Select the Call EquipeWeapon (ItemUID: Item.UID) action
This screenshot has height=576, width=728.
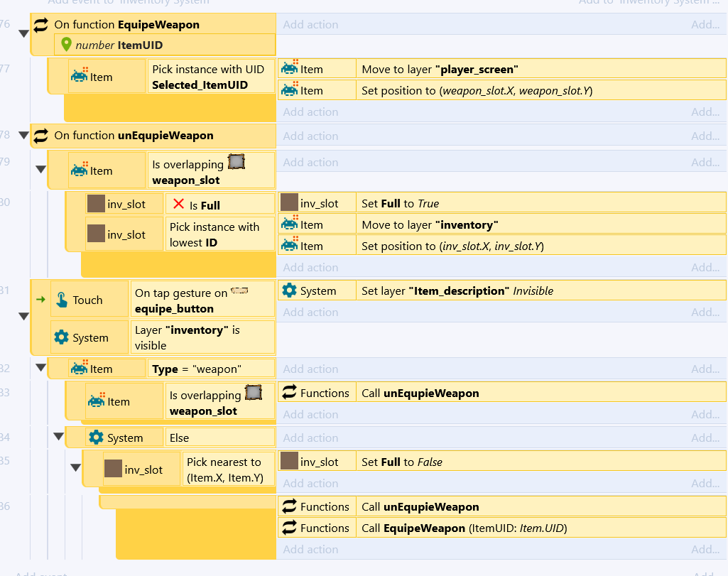coord(464,528)
